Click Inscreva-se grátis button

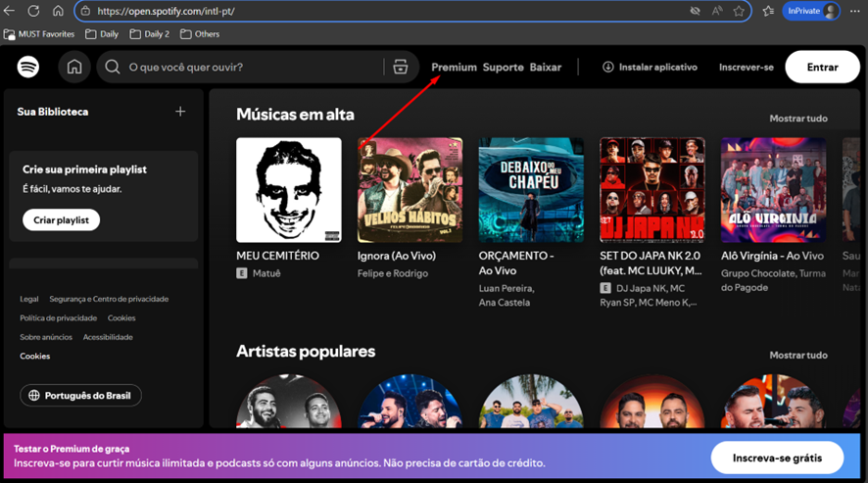pos(777,458)
